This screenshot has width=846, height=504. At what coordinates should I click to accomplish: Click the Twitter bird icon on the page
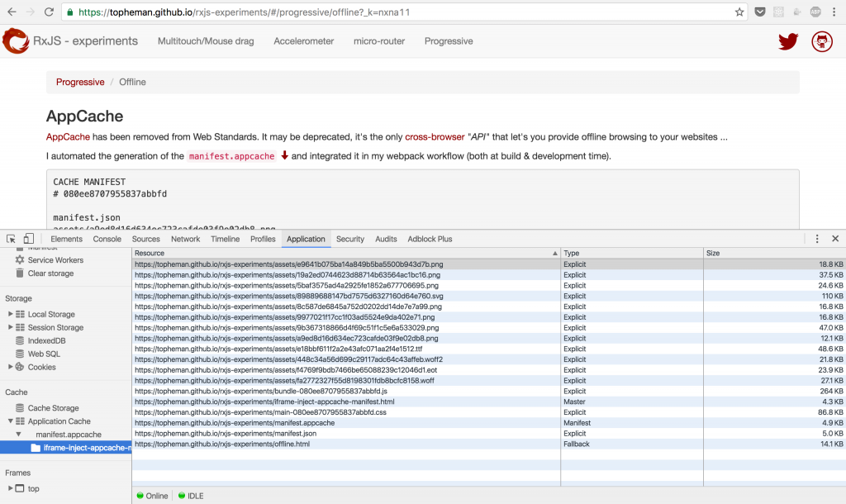[787, 40]
